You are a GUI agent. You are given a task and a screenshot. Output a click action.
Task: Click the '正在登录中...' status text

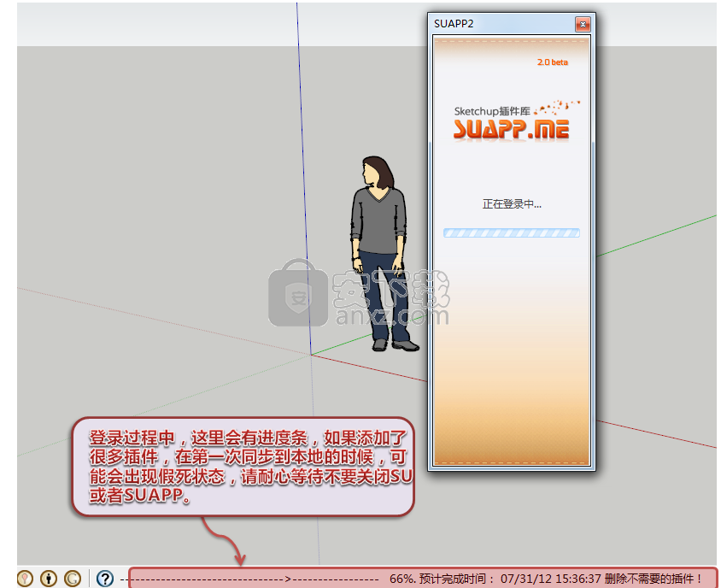pos(512,203)
